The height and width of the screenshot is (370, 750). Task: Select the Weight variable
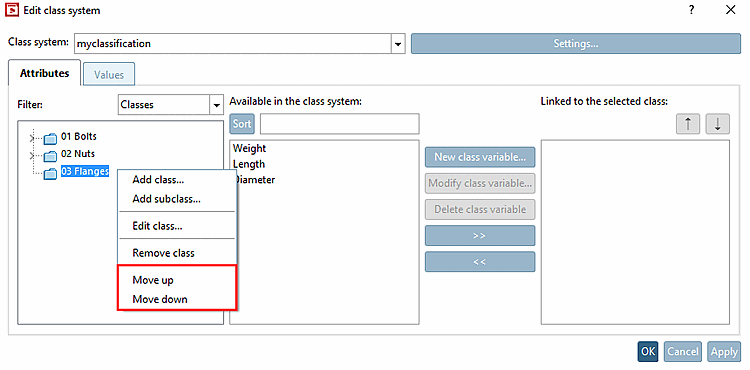[x=249, y=148]
